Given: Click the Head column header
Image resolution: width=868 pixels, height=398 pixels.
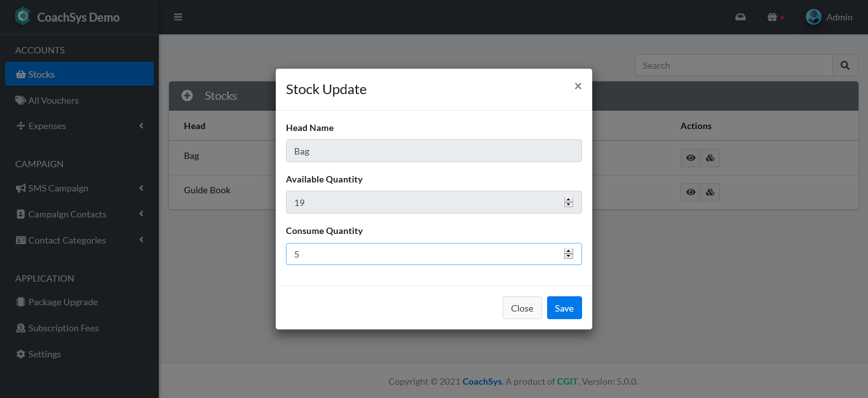Looking at the screenshot, I should [x=194, y=126].
